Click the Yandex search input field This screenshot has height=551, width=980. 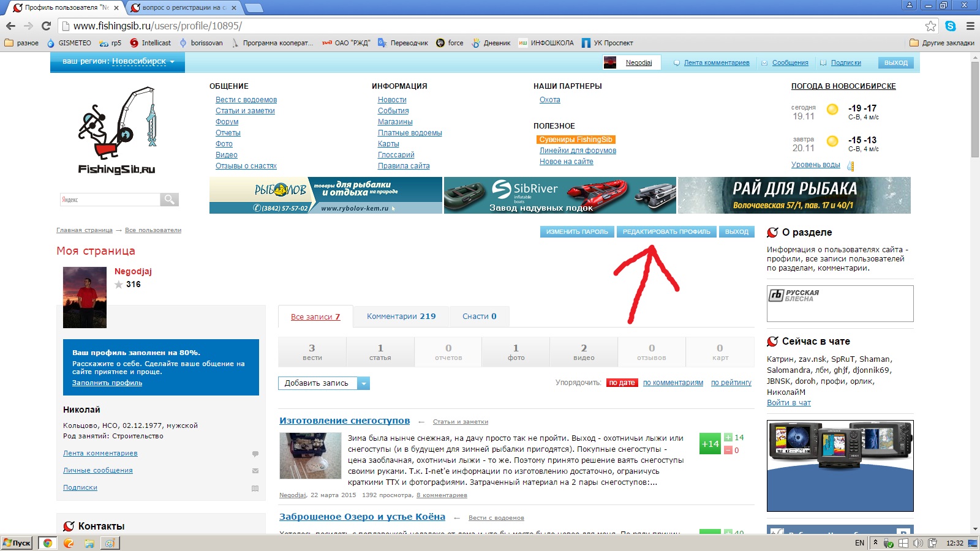point(110,200)
